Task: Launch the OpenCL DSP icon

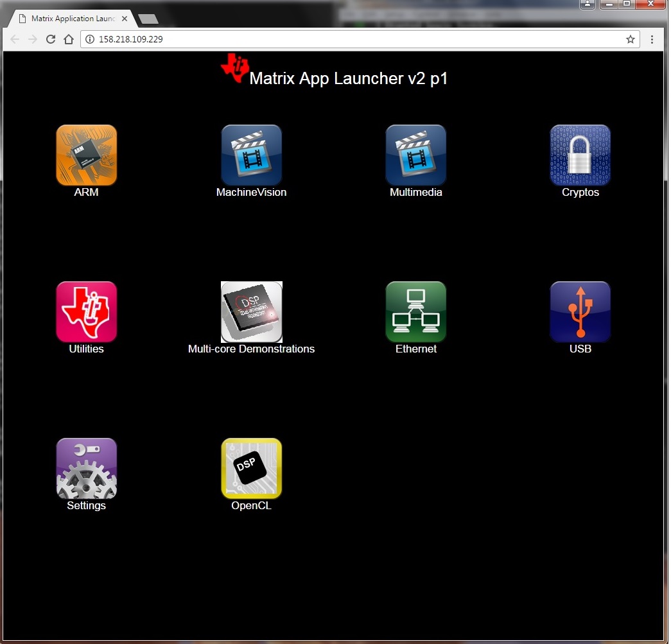Action: [x=251, y=468]
